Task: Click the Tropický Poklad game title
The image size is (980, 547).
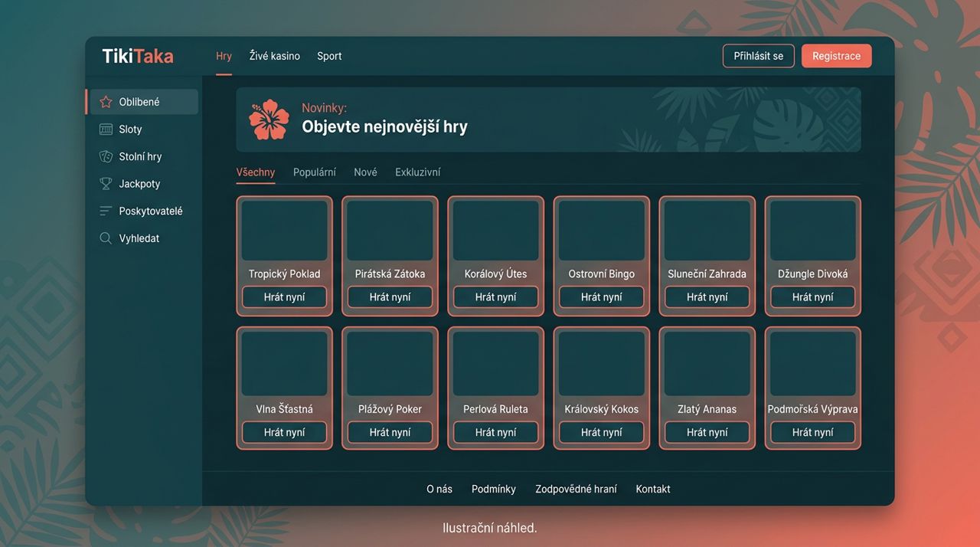Action: [x=284, y=273]
